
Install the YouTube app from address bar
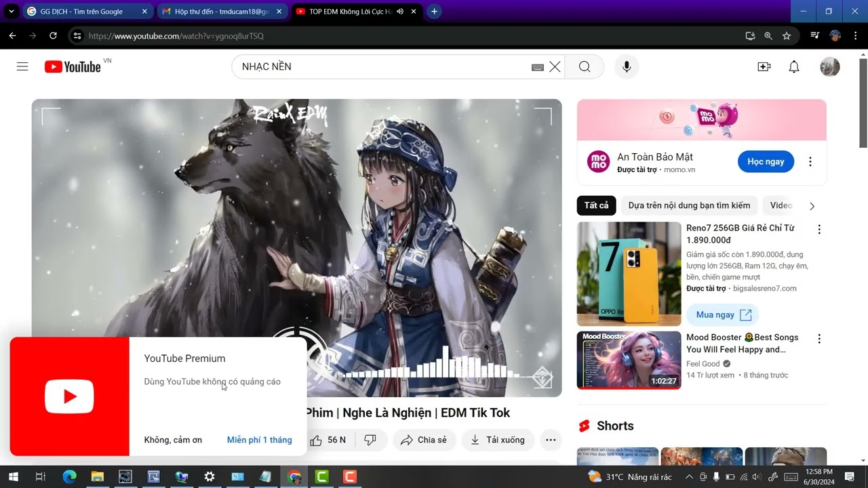coord(750,36)
